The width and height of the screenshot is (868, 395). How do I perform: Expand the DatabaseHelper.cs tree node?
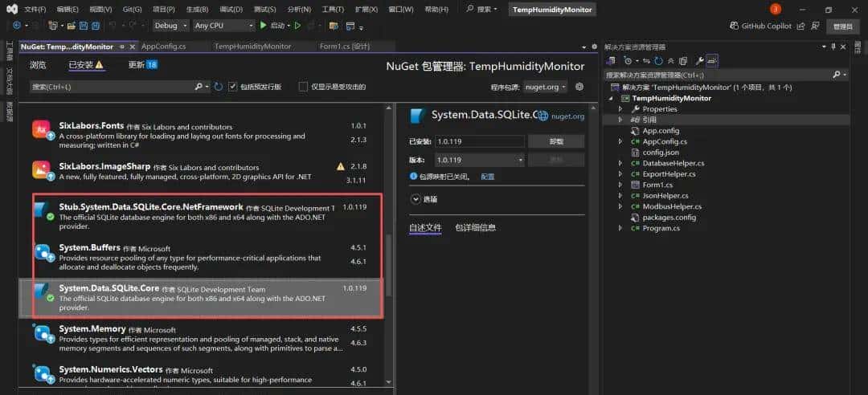pyautogui.click(x=620, y=163)
